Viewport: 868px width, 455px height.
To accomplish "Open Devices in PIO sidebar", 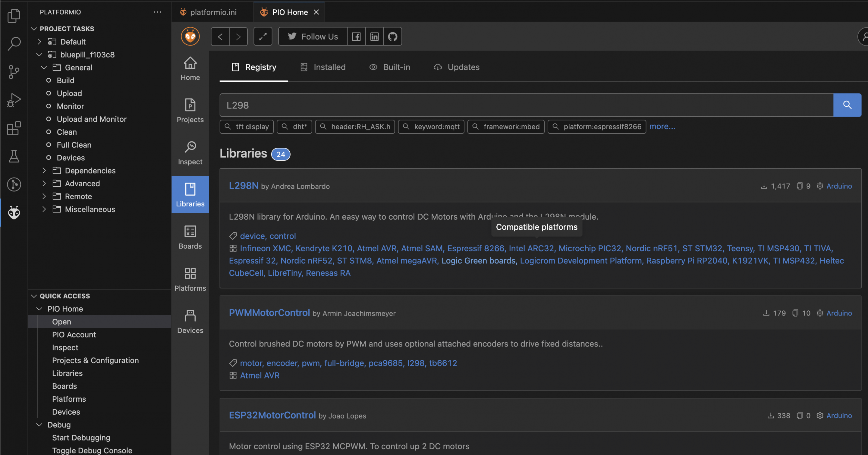I will [x=190, y=321].
